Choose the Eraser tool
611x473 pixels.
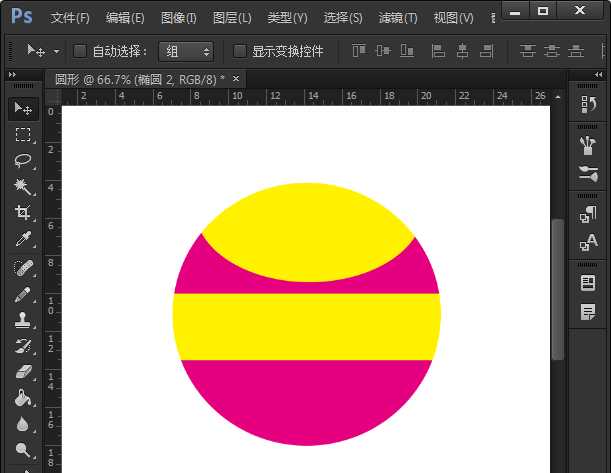22,372
